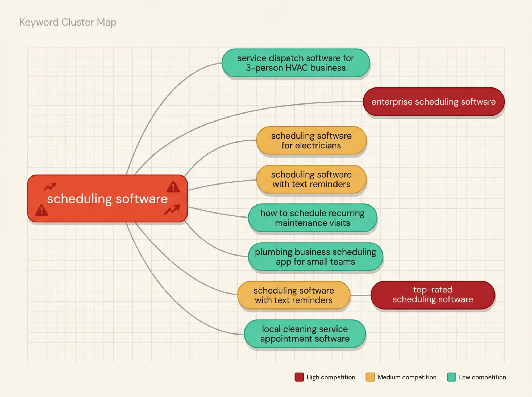Select the 'service dispatch software for 3-person HVAC business' node
The width and height of the screenshot is (532, 397).
(x=296, y=63)
